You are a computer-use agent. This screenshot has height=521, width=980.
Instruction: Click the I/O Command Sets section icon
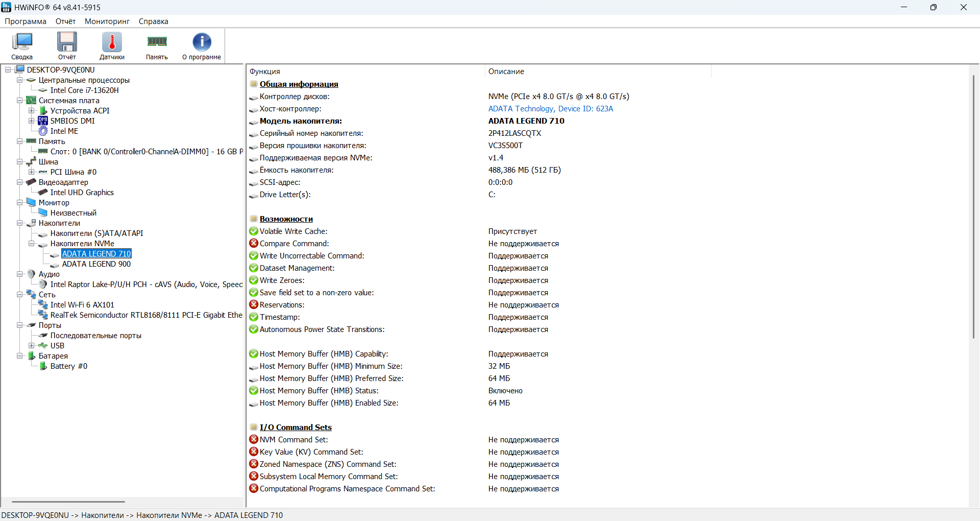click(x=254, y=427)
